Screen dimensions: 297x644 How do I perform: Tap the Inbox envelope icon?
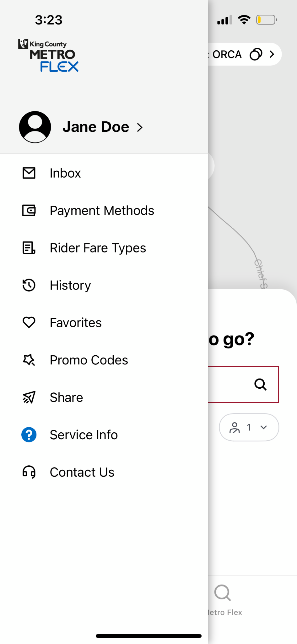click(x=29, y=173)
